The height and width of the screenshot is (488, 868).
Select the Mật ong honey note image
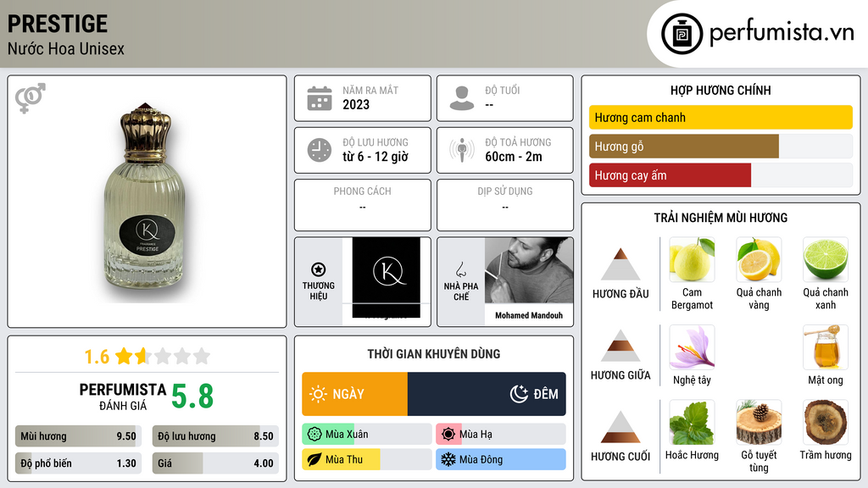(826, 347)
